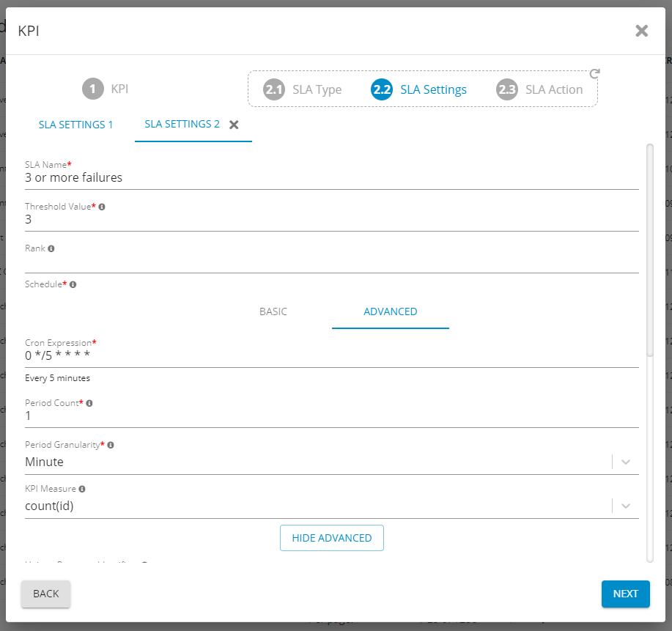Click info icon beside Period Count
Screen dimensions: 672x631
tap(89, 403)
